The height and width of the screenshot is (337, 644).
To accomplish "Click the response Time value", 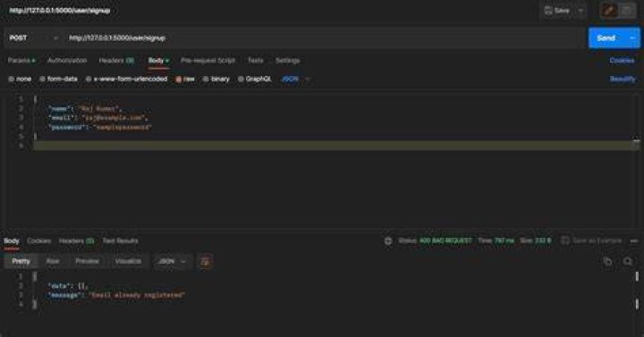I will (x=504, y=241).
